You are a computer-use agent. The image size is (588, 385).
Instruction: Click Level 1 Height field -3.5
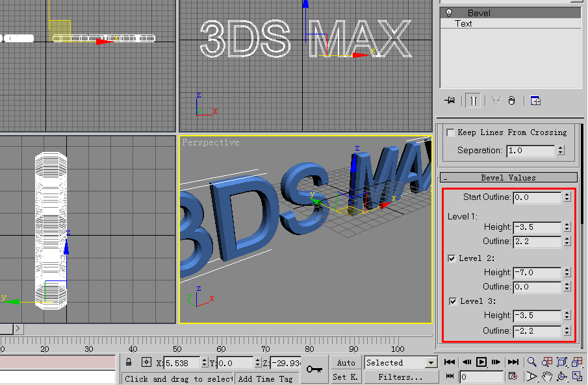[537, 227]
